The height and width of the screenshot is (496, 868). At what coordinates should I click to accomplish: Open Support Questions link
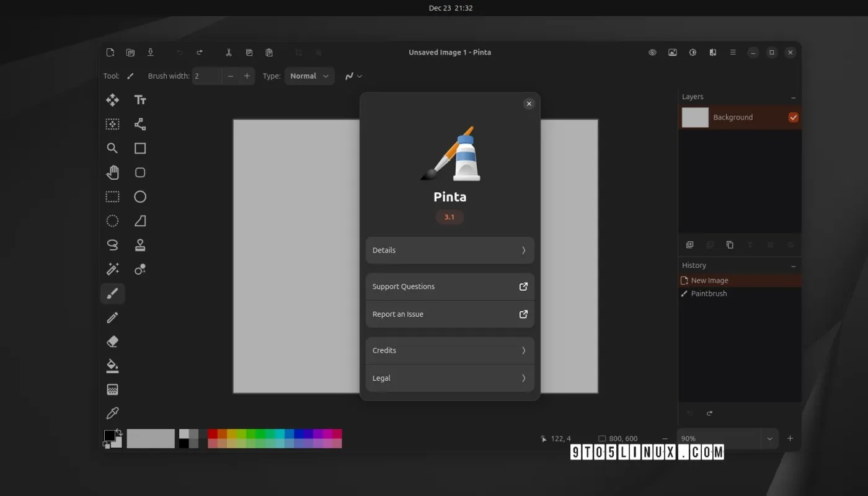449,286
